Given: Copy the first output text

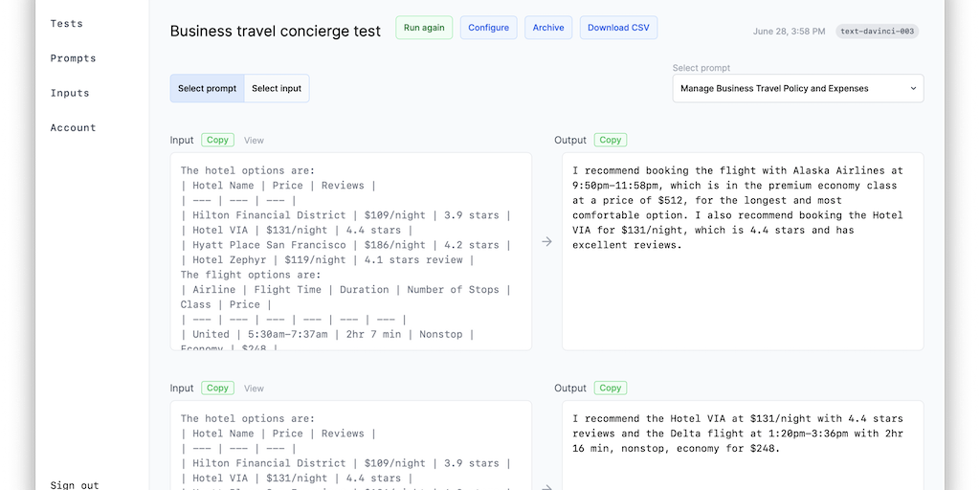Looking at the screenshot, I should 610,140.
